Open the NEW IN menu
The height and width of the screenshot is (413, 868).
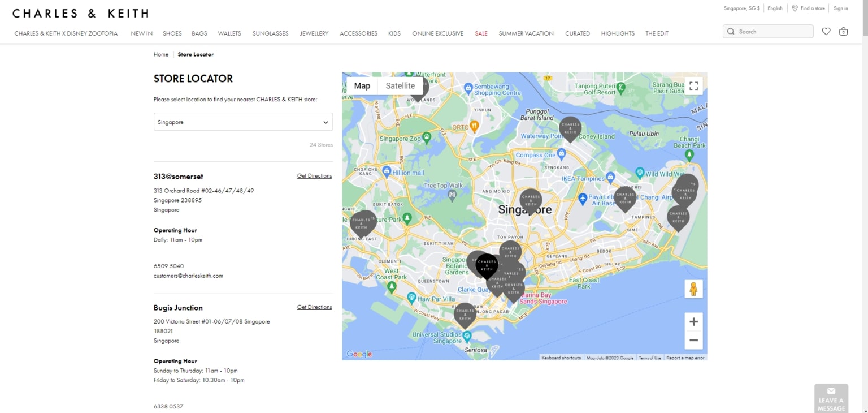141,33
